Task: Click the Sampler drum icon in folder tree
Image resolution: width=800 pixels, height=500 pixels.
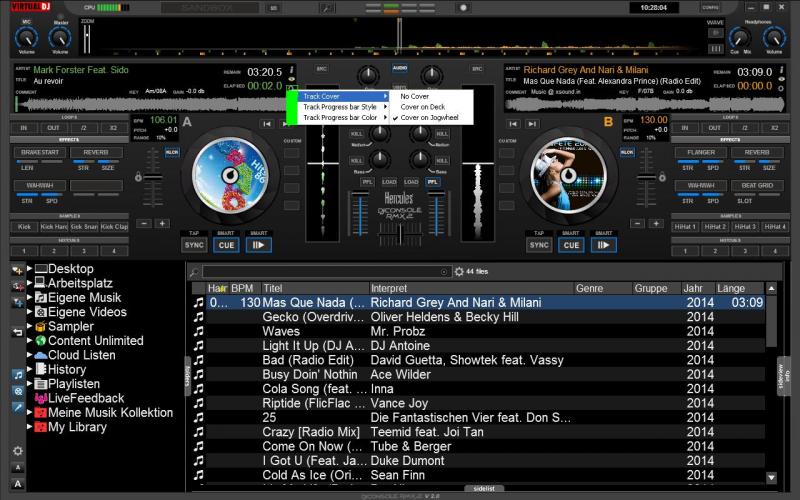Action: pyautogui.click(x=40, y=326)
